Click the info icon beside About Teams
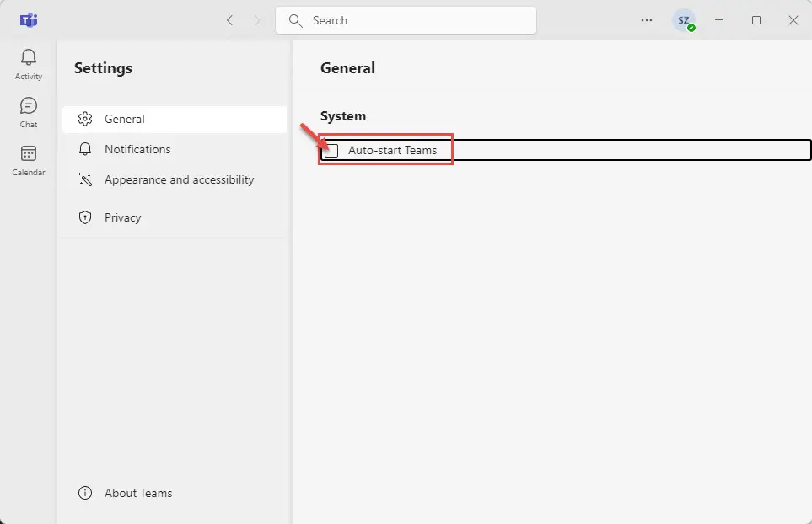Image resolution: width=812 pixels, height=524 pixels. (85, 493)
